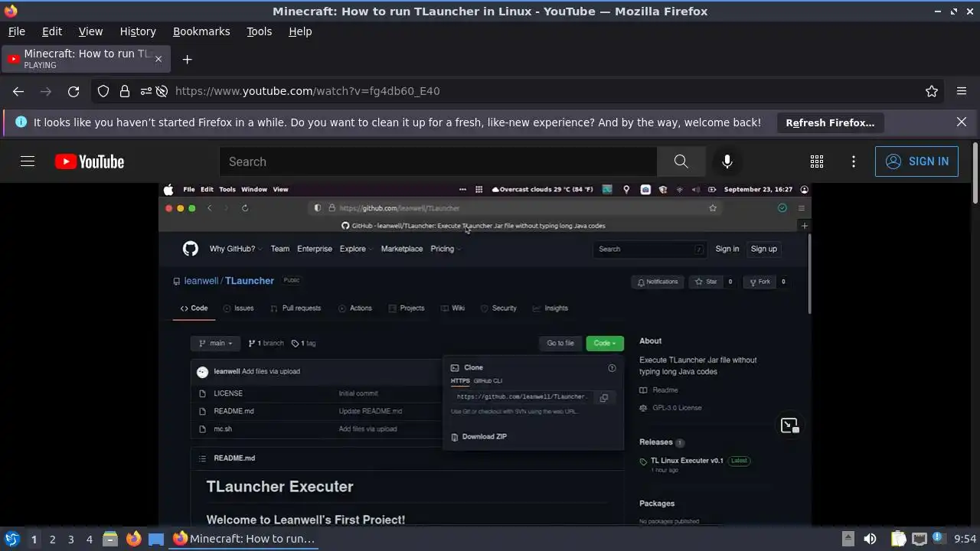This screenshot has width=980, height=551.
Task: Click the Refresh Firefox button
Action: (830, 122)
